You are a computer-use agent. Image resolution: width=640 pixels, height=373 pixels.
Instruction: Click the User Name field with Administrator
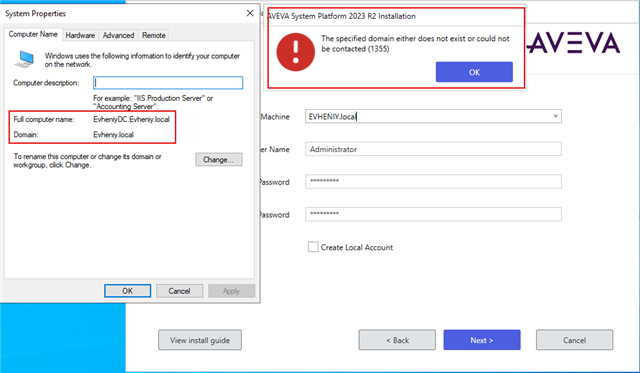pos(433,149)
